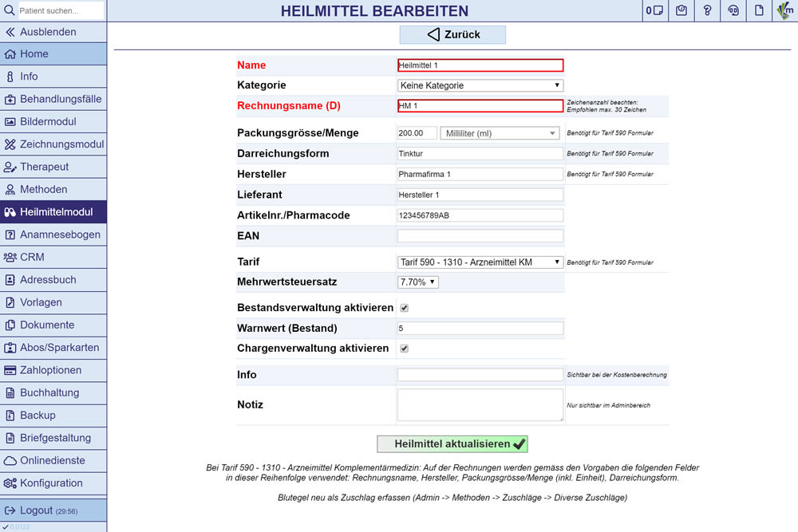Open the sticky notes counter icon
Image resolution: width=798 pixels, height=532 pixels.
(654, 10)
